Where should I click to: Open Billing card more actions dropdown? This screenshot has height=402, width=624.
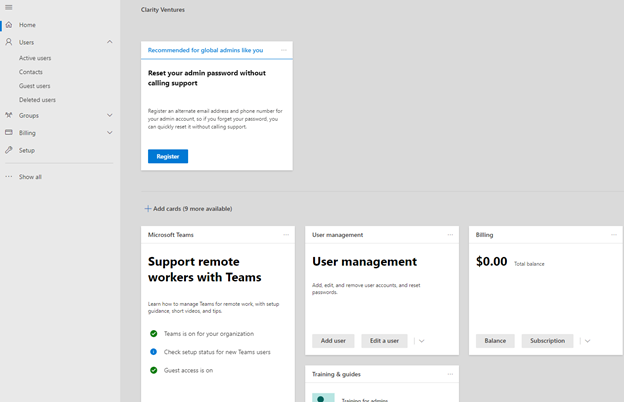tap(587, 341)
